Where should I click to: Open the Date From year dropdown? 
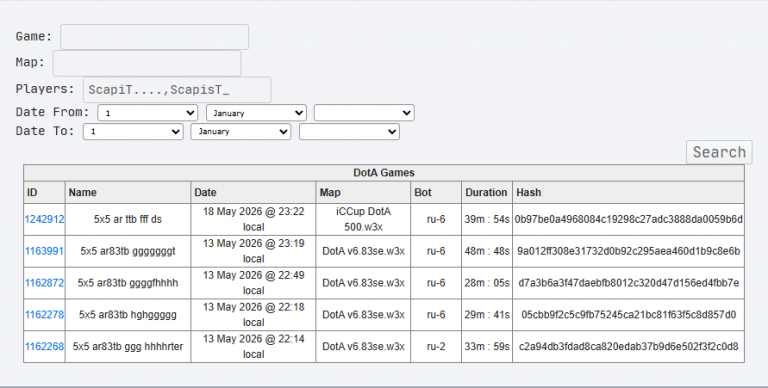pos(364,113)
